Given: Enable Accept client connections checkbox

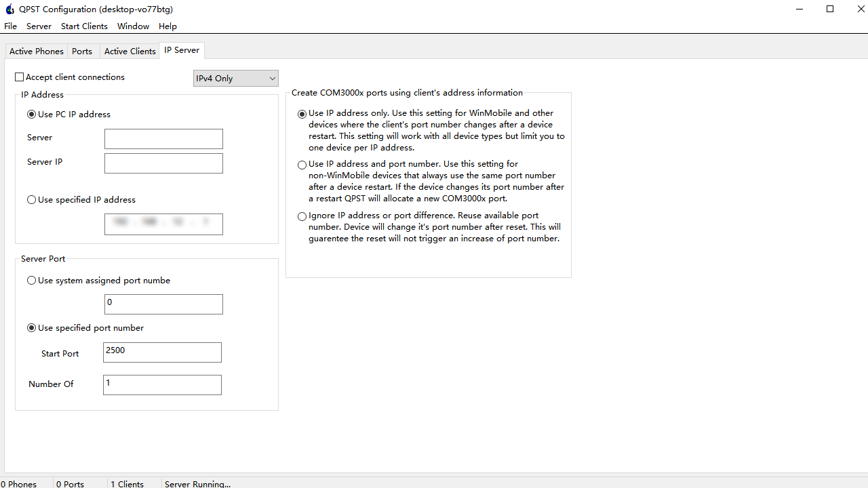Looking at the screenshot, I should click(20, 77).
